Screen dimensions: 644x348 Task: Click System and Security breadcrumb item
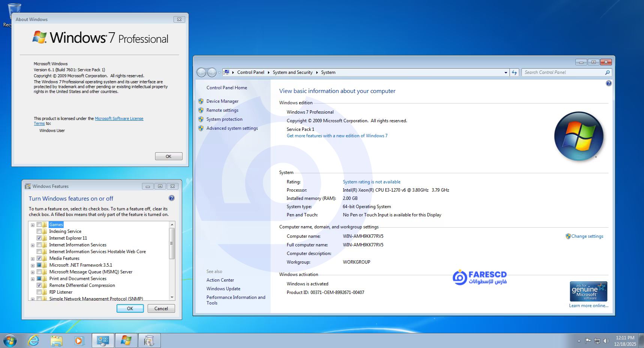point(292,72)
